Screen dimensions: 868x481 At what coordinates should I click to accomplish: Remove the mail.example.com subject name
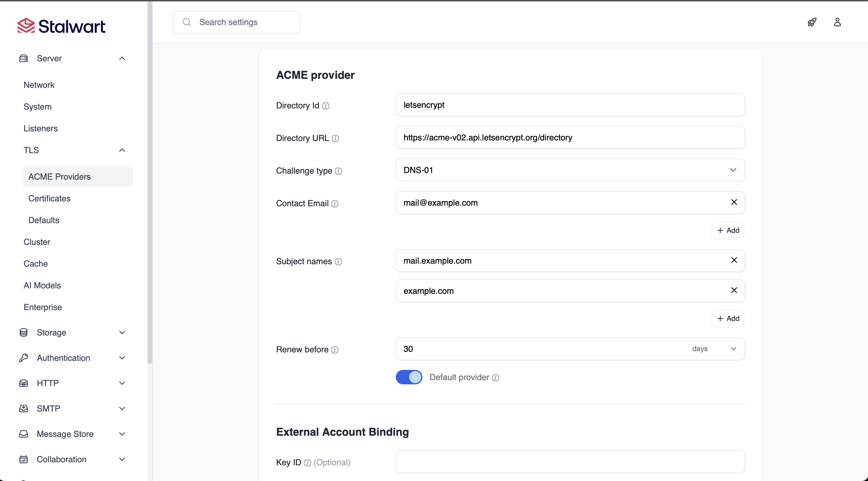(734, 260)
